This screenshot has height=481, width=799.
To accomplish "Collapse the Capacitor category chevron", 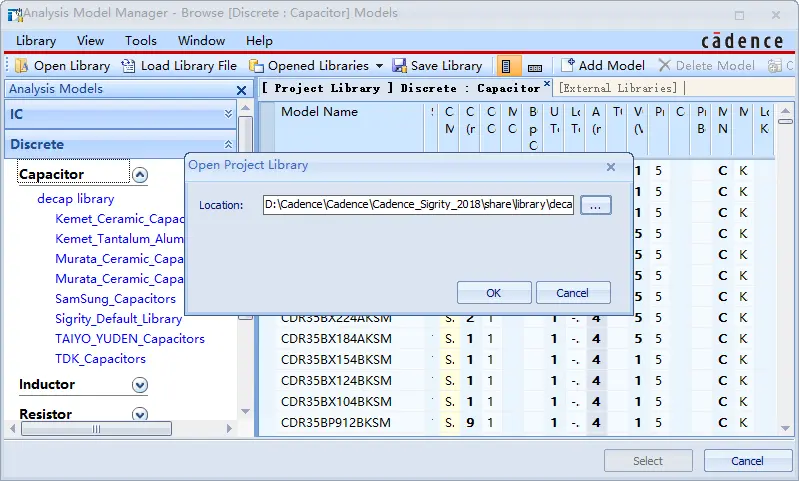I will click(140, 175).
